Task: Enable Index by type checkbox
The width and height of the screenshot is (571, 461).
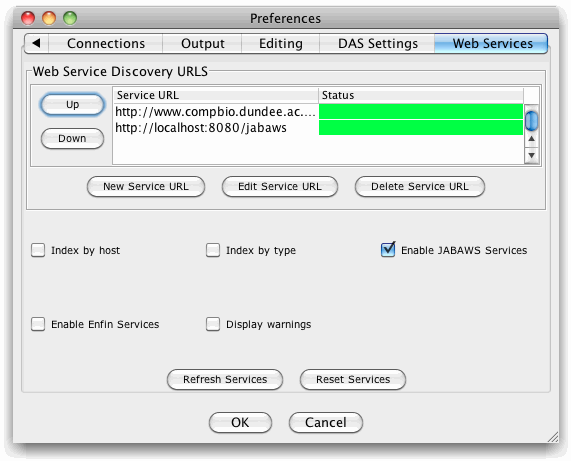Action: pyautogui.click(x=213, y=250)
